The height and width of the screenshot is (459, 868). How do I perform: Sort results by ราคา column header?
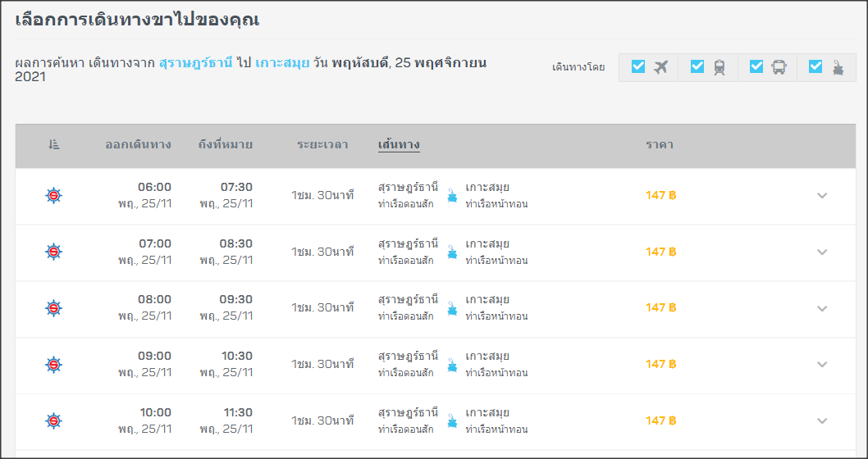coord(660,145)
